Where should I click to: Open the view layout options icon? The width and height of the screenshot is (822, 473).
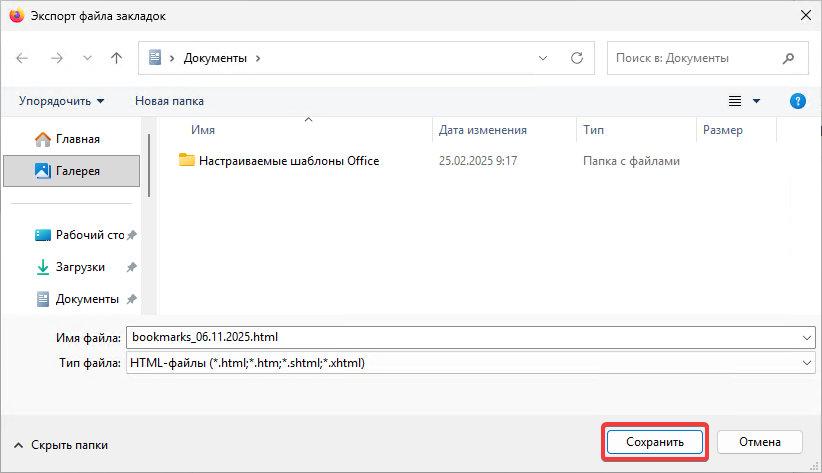(x=735, y=101)
